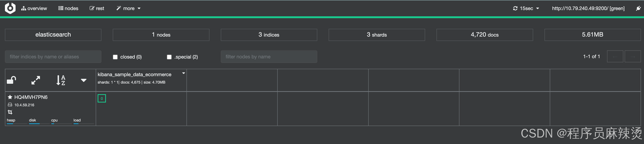Toggle the .special (2) checkbox
This screenshot has width=644, height=144.
169,57
